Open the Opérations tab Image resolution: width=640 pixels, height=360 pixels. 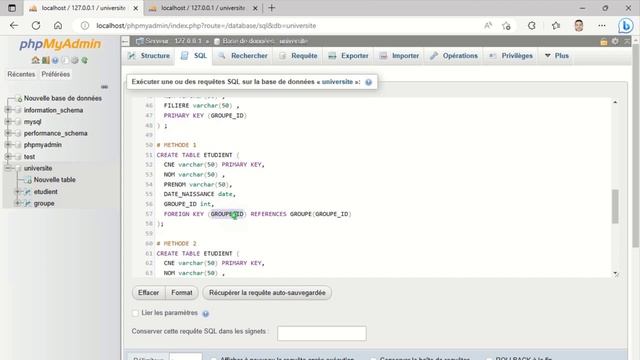pos(454,56)
